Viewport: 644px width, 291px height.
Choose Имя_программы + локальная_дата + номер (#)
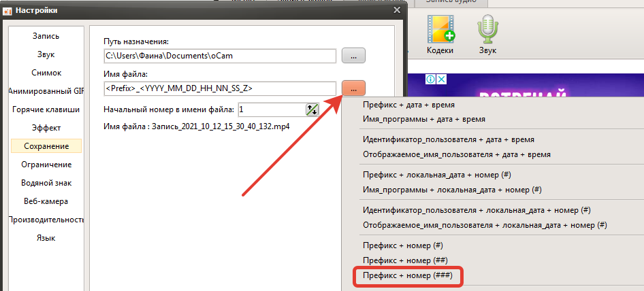click(x=453, y=190)
